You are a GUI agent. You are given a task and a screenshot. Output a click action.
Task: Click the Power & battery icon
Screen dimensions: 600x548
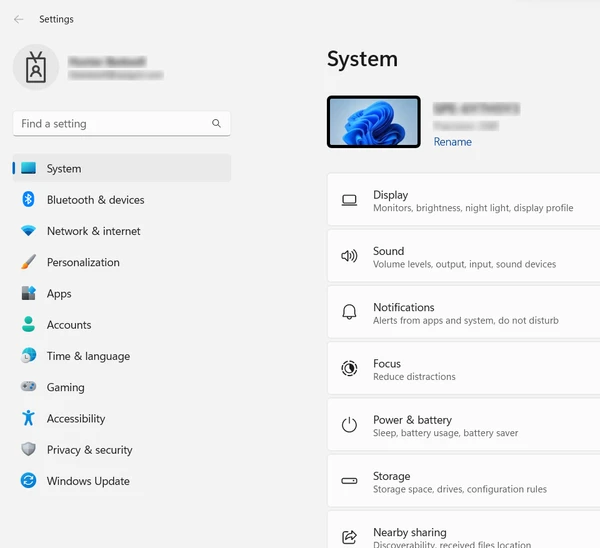[349, 425]
